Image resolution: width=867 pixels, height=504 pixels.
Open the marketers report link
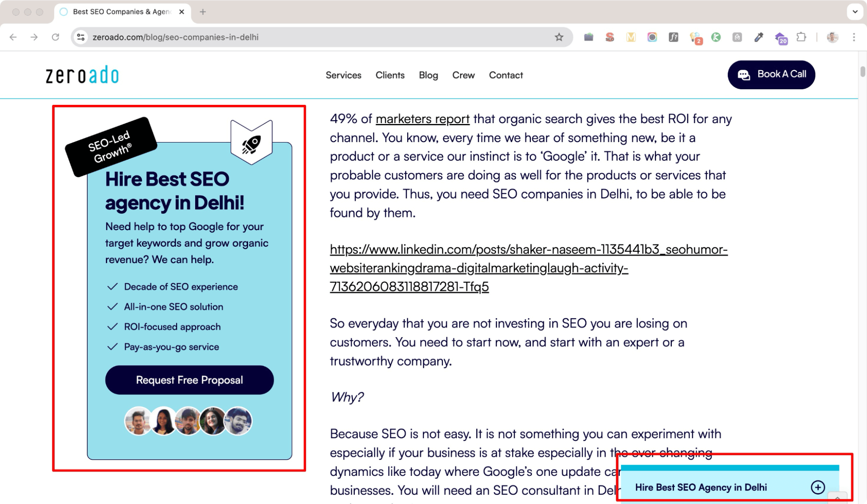coord(422,119)
